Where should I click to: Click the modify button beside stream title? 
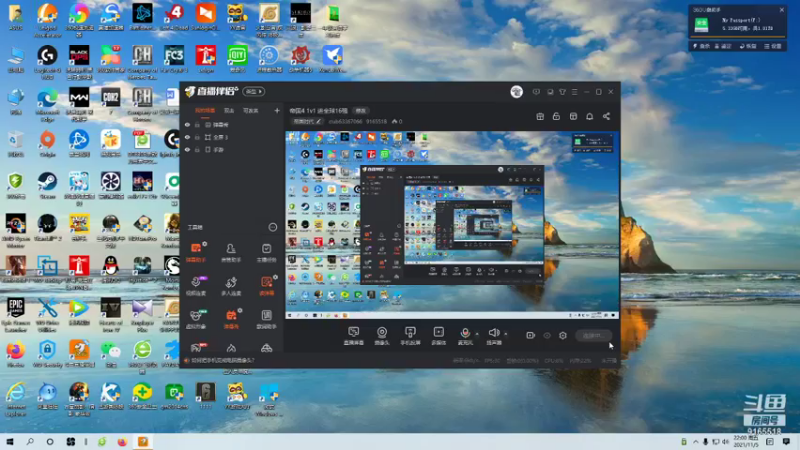tap(361, 110)
